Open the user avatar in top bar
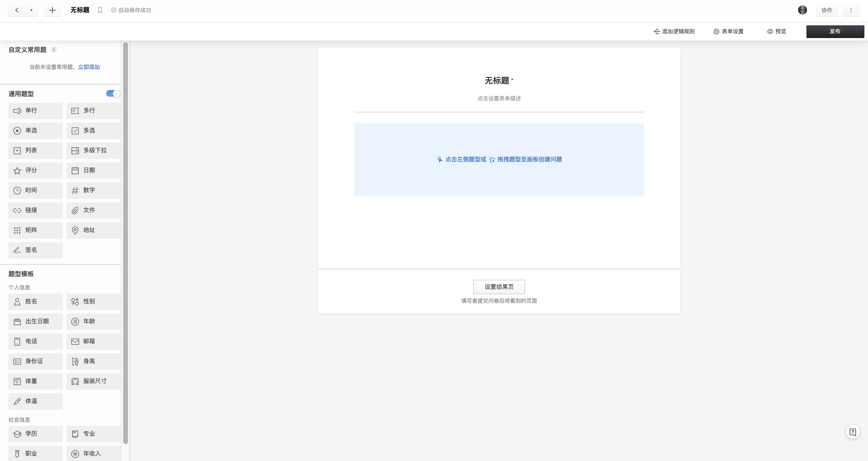The image size is (868, 461). pyautogui.click(x=802, y=10)
